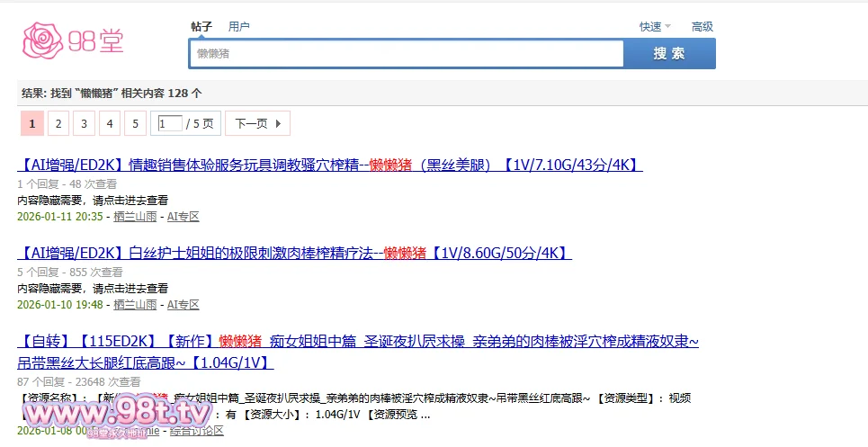Switch to the 用户 search tab
868x447 pixels.
click(x=239, y=27)
